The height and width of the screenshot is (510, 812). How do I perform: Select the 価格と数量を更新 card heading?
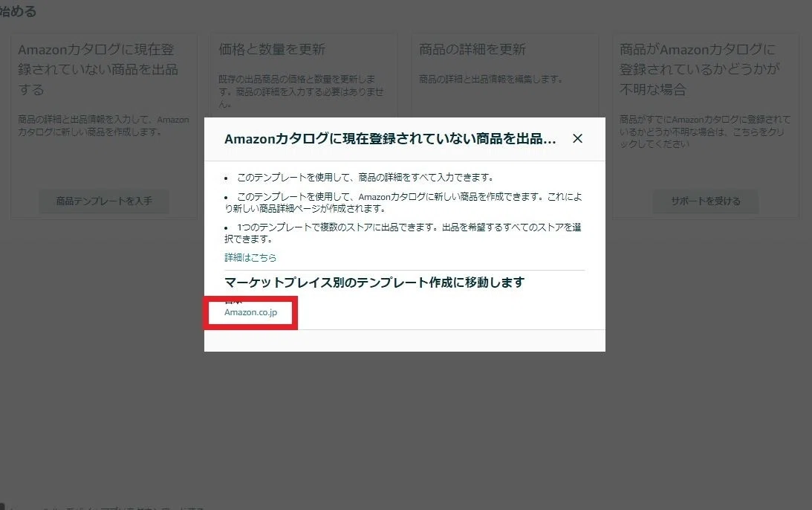tap(272, 49)
